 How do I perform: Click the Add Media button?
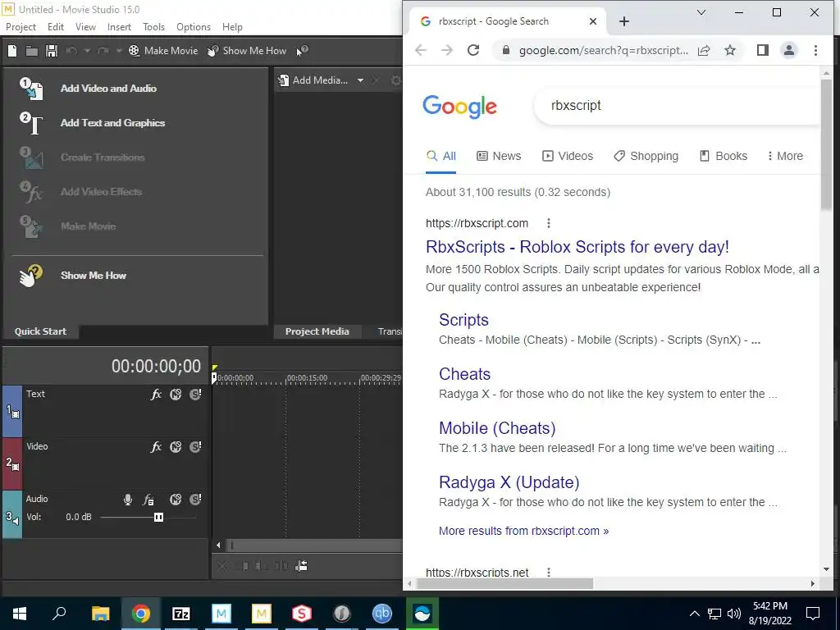click(314, 80)
